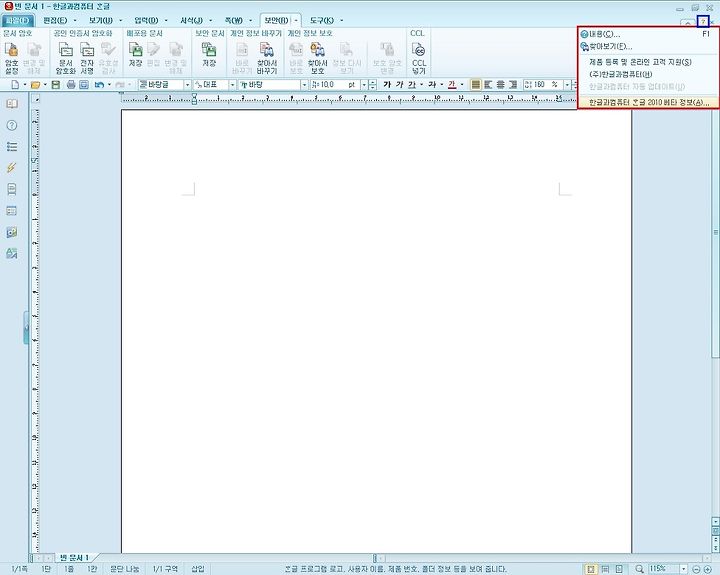
Task: Click the side panel collapse handle
Action: (x=26, y=327)
